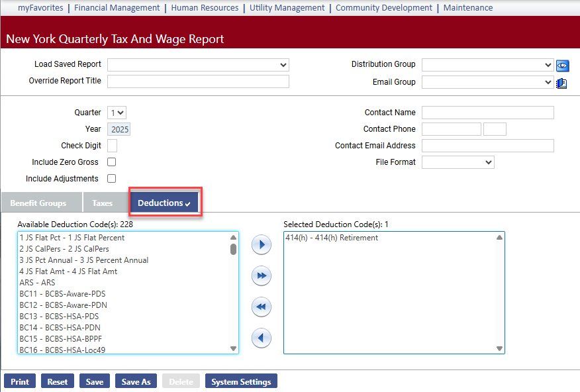
Task: Expand the Load Saved Report dropdown
Action: click(x=198, y=65)
